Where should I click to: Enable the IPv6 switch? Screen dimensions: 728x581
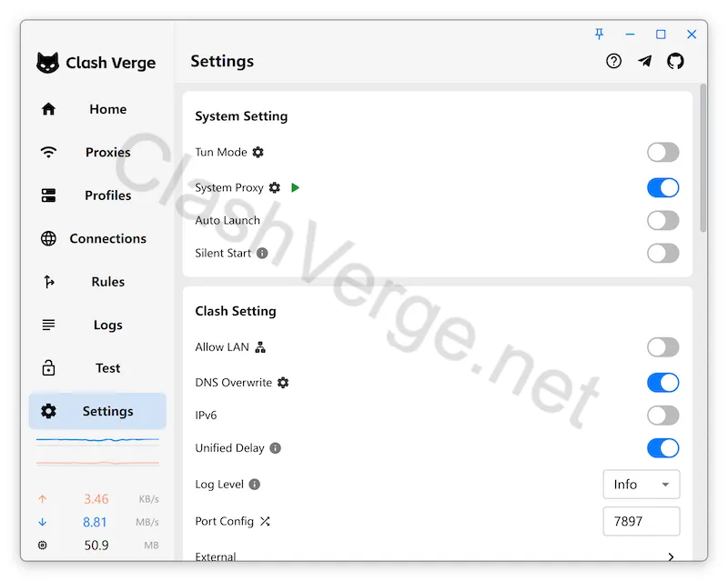pyautogui.click(x=663, y=416)
